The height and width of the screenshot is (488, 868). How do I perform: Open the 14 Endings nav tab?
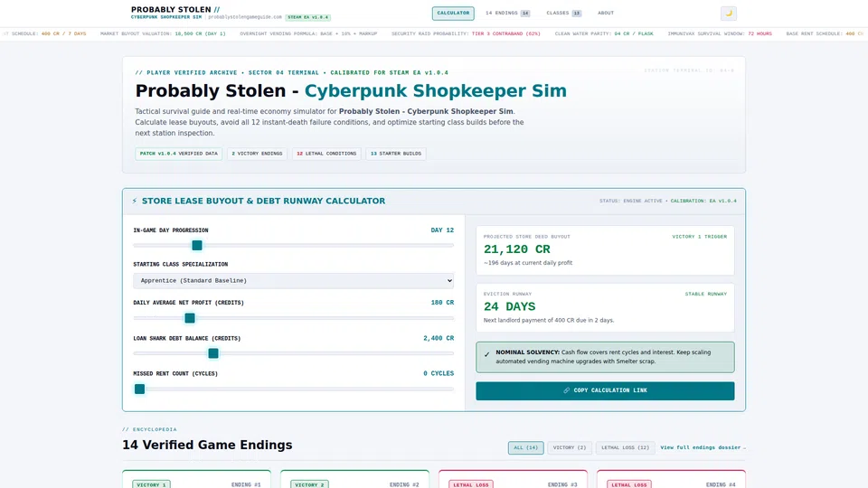coord(507,13)
